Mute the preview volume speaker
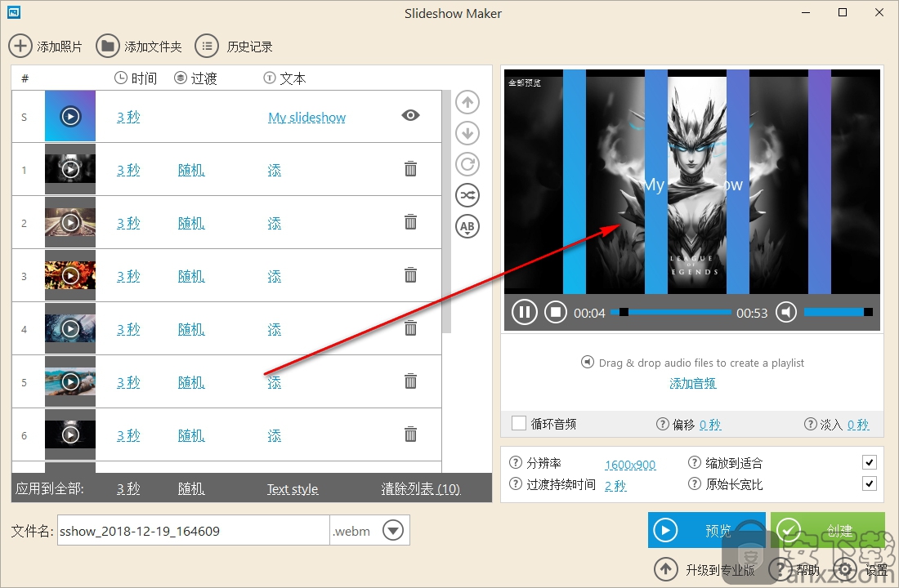Viewport: 899px width, 588px height. click(x=786, y=312)
